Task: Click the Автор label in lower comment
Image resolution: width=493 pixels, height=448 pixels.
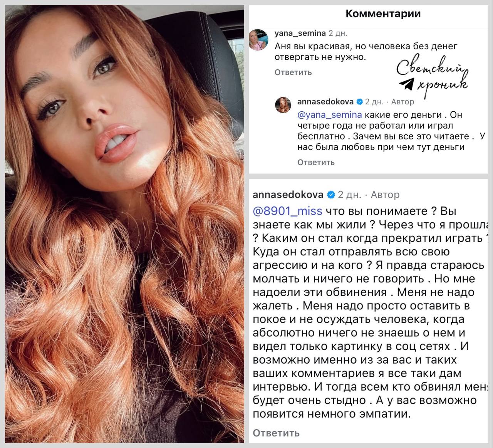Action: pyautogui.click(x=385, y=195)
